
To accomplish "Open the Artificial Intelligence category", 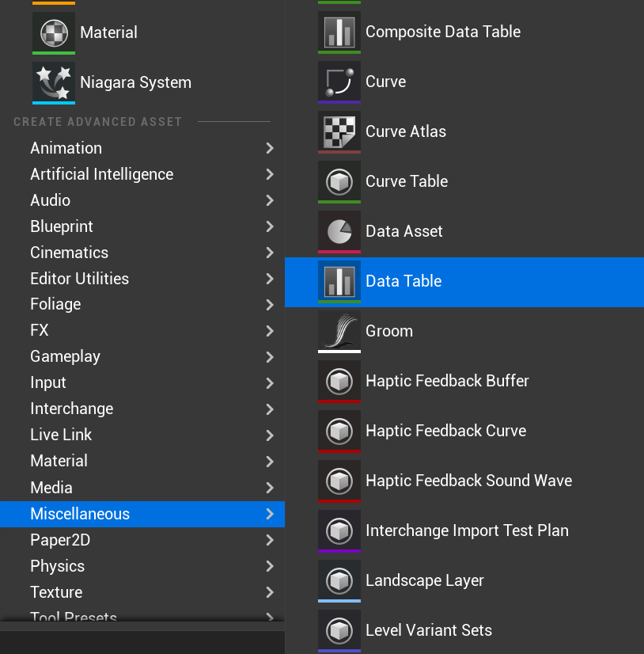I will 142,174.
